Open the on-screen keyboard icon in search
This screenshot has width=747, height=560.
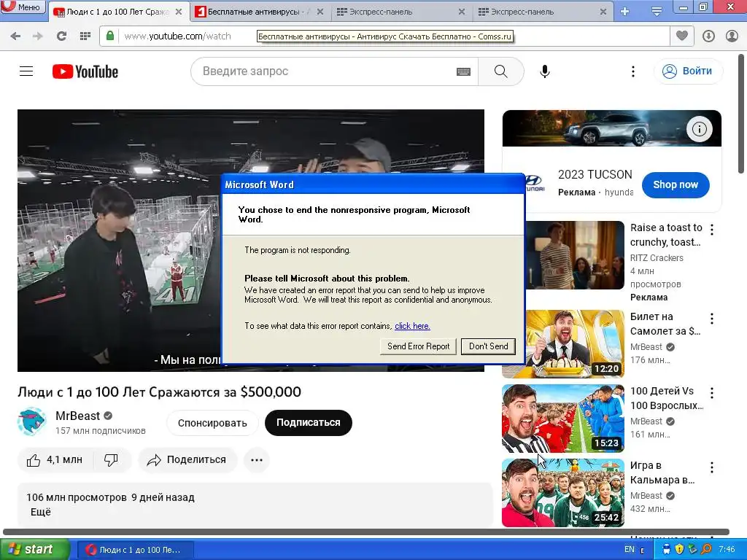[x=463, y=72]
